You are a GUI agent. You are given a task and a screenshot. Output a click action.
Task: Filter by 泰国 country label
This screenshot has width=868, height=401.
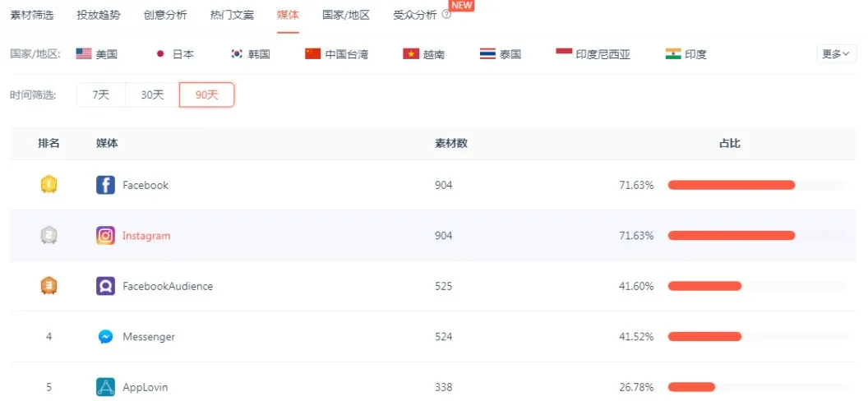[510, 54]
